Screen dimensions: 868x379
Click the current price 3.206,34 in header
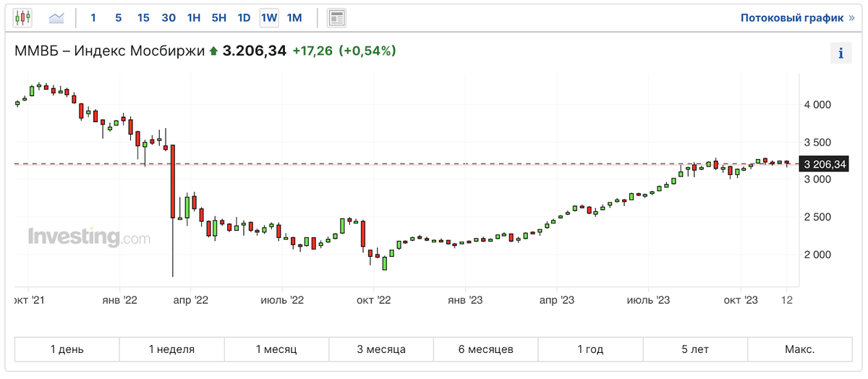tap(255, 51)
